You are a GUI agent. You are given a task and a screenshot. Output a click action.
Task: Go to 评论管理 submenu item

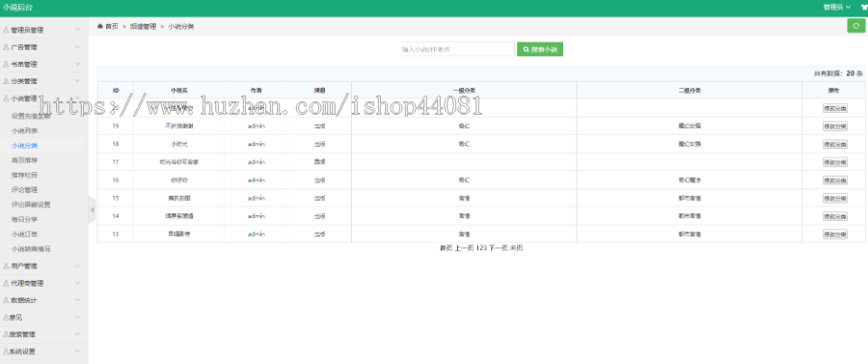(x=24, y=189)
